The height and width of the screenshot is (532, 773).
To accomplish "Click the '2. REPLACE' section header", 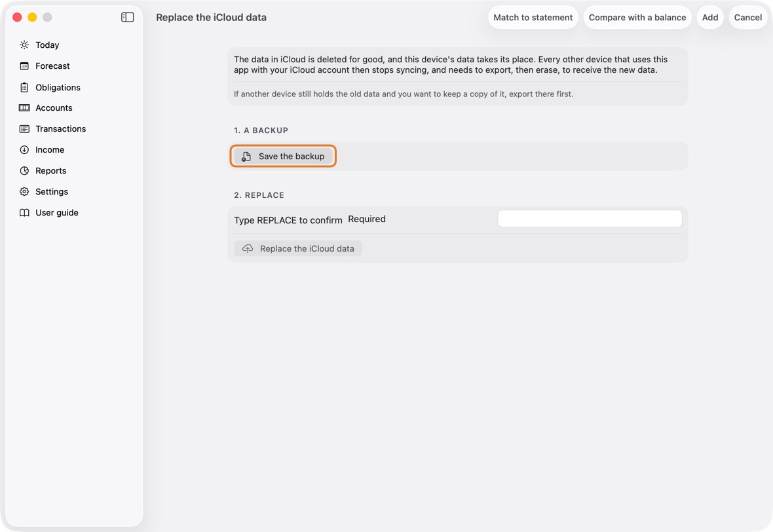I will [x=259, y=195].
